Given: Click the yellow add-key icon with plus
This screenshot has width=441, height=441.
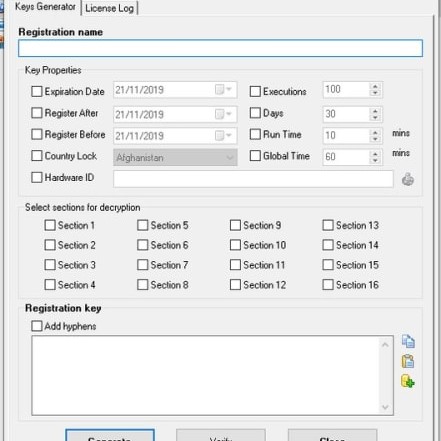Looking at the screenshot, I should [408, 381].
